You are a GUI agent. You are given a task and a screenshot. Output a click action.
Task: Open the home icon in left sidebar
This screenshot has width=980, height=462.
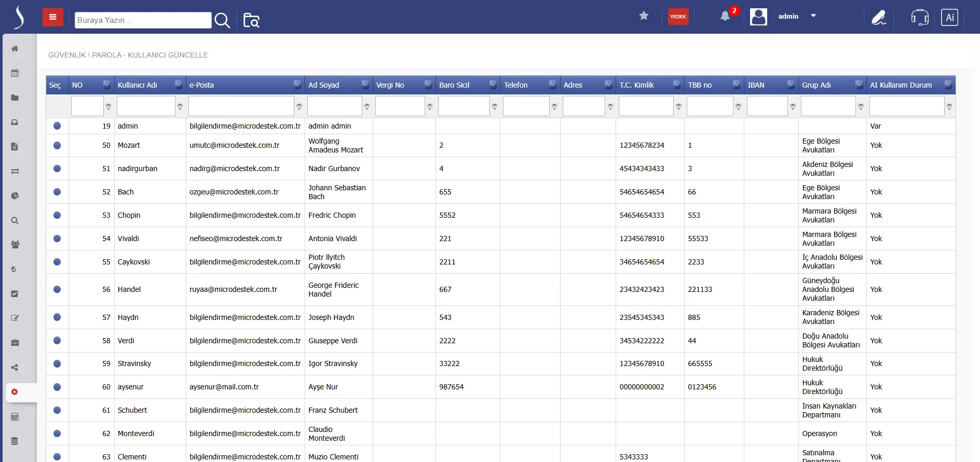click(15, 49)
